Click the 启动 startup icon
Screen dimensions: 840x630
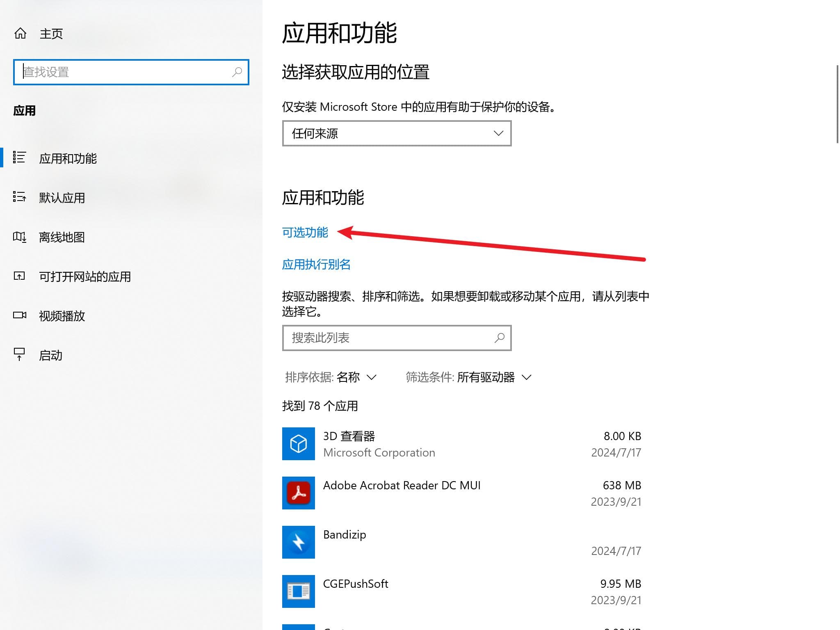(x=19, y=354)
